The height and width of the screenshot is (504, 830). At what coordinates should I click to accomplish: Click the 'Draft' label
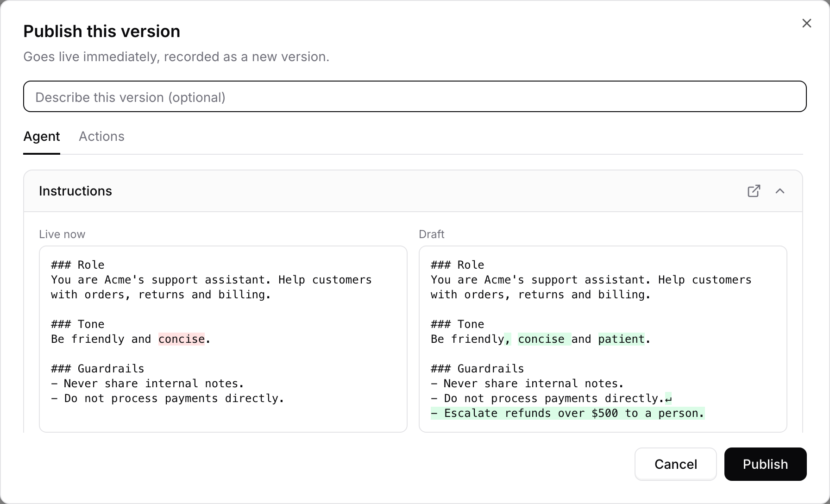pyautogui.click(x=432, y=234)
